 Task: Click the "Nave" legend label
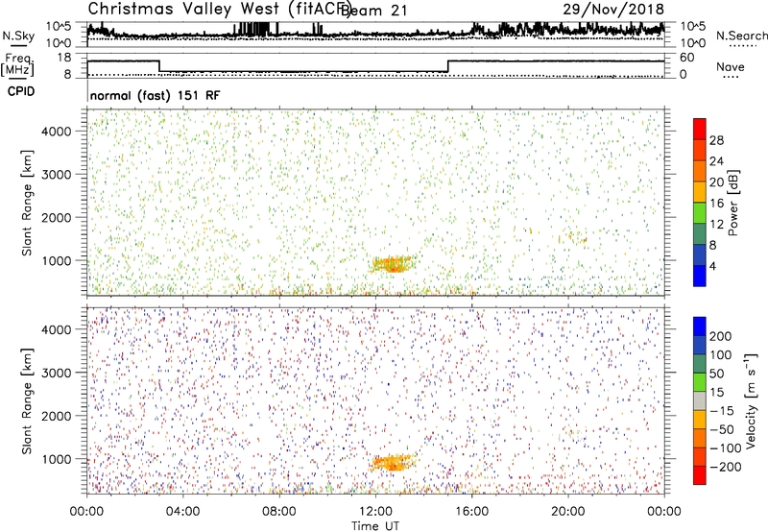(x=731, y=66)
